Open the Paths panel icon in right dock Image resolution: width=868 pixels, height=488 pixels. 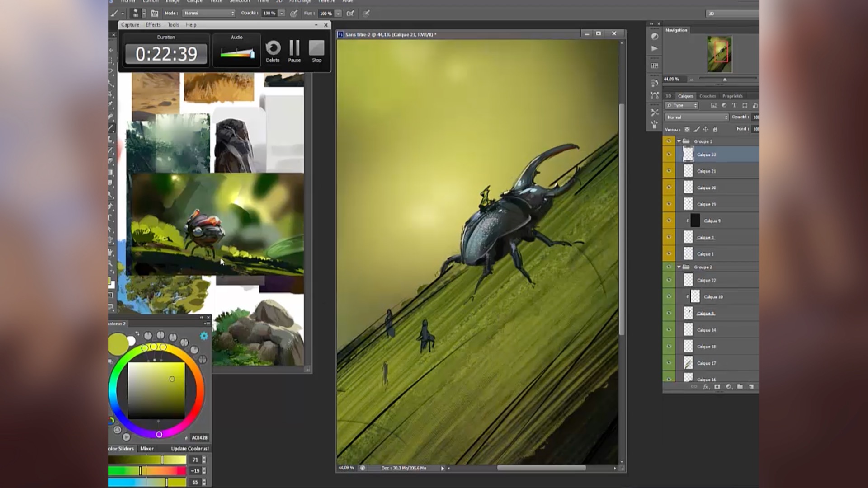(x=654, y=95)
